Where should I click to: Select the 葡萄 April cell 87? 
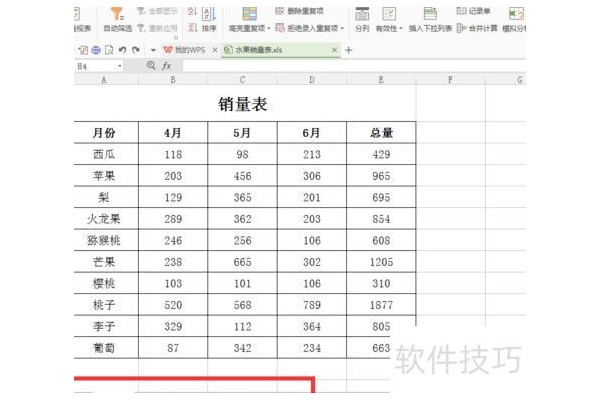click(x=173, y=348)
